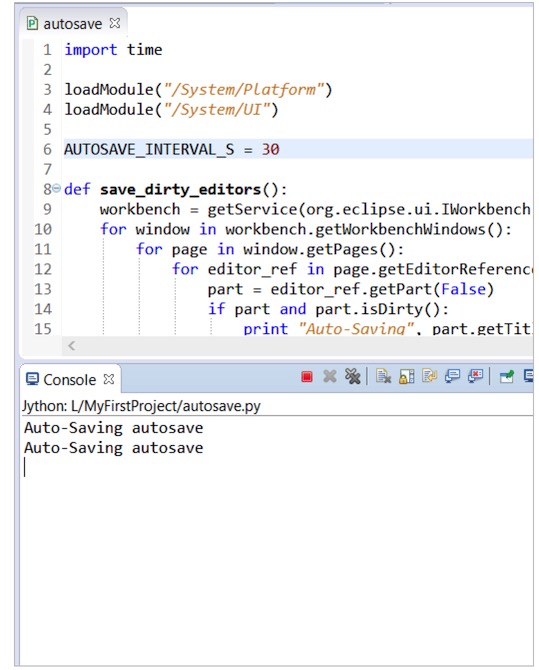Clear the console output
The height and width of the screenshot is (670, 539).
coord(383,376)
